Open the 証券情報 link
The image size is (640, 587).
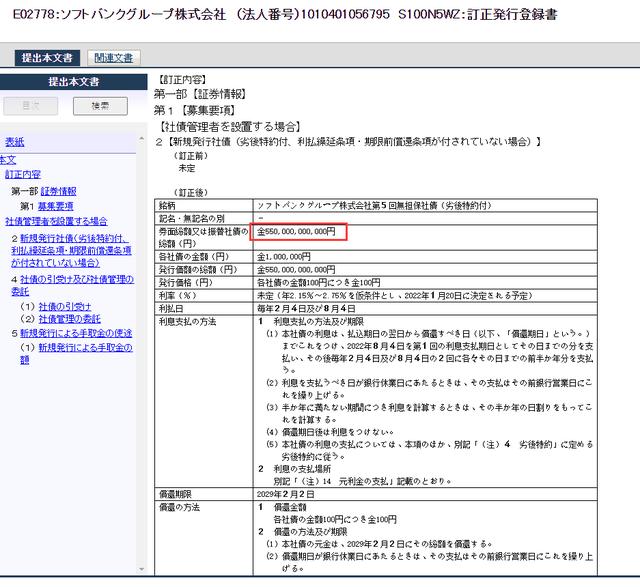tap(58, 191)
